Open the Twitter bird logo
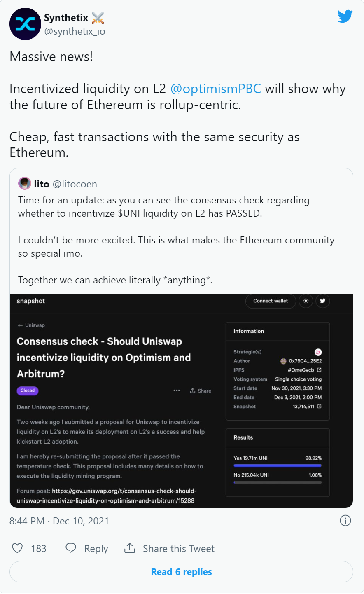This screenshot has width=364, height=594. pyautogui.click(x=345, y=16)
